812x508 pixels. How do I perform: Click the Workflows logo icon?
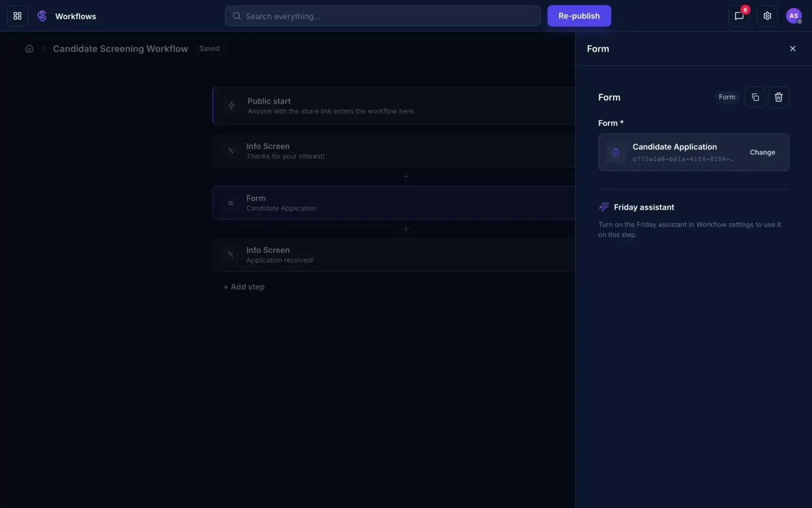tap(42, 16)
